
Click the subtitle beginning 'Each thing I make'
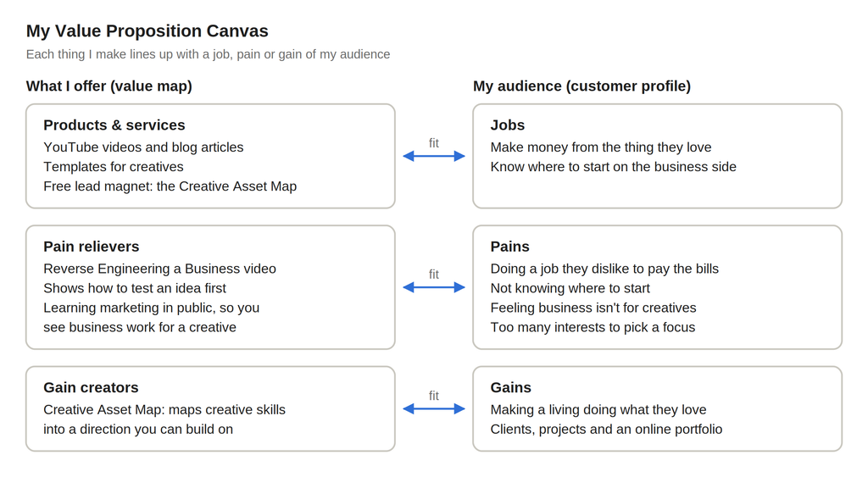[x=209, y=54]
